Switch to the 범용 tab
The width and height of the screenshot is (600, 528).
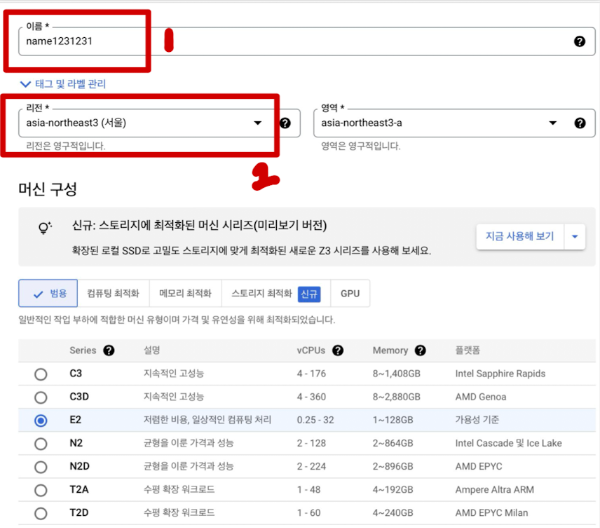(48, 293)
